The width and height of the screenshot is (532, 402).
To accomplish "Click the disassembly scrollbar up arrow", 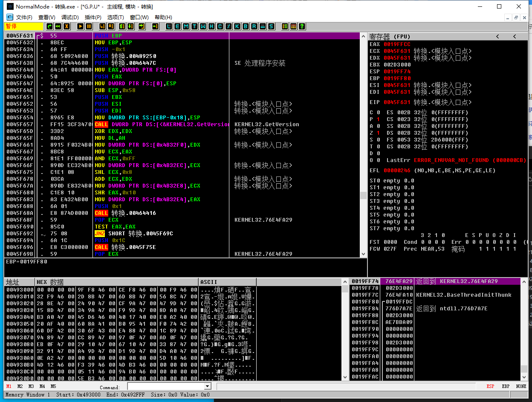I will [x=363, y=36].
